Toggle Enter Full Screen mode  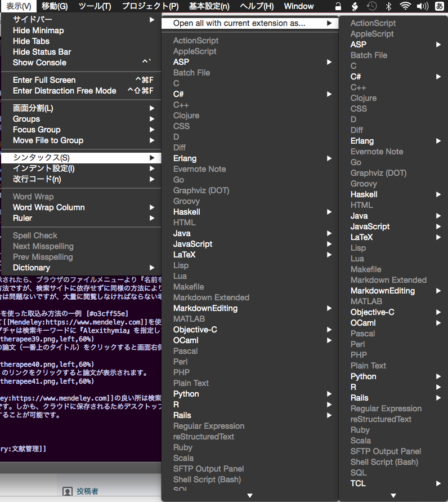pos(81,80)
